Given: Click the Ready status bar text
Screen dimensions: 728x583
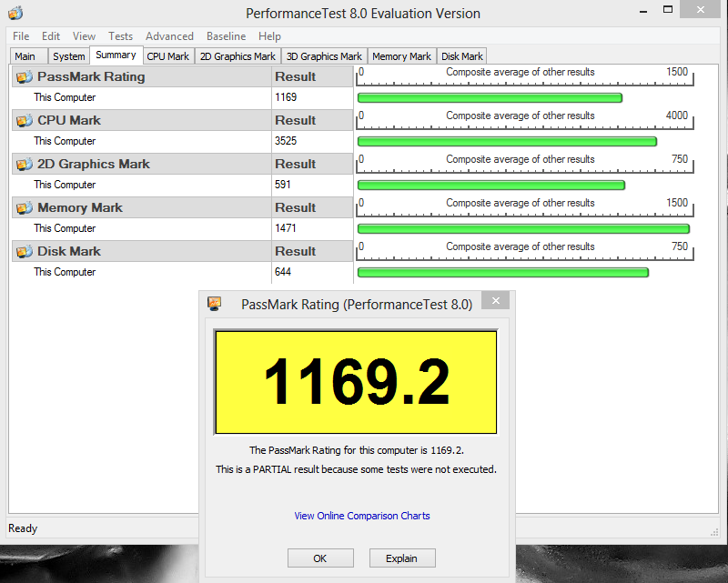Looking at the screenshot, I should point(23,528).
